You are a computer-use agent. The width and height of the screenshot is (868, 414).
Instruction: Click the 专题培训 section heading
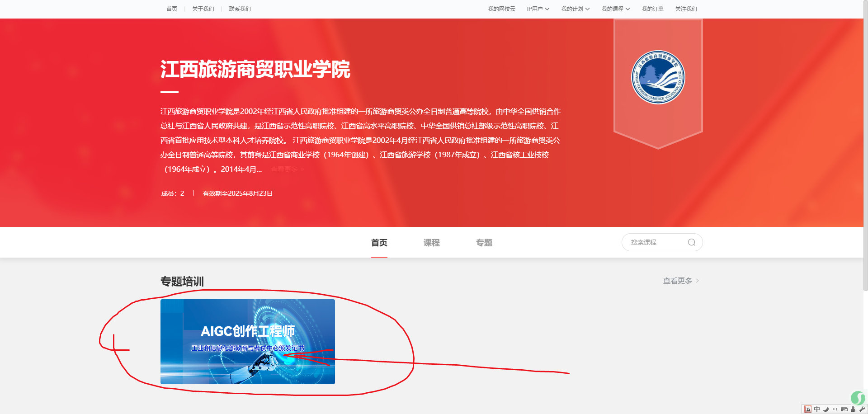pyautogui.click(x=182, y=282)
